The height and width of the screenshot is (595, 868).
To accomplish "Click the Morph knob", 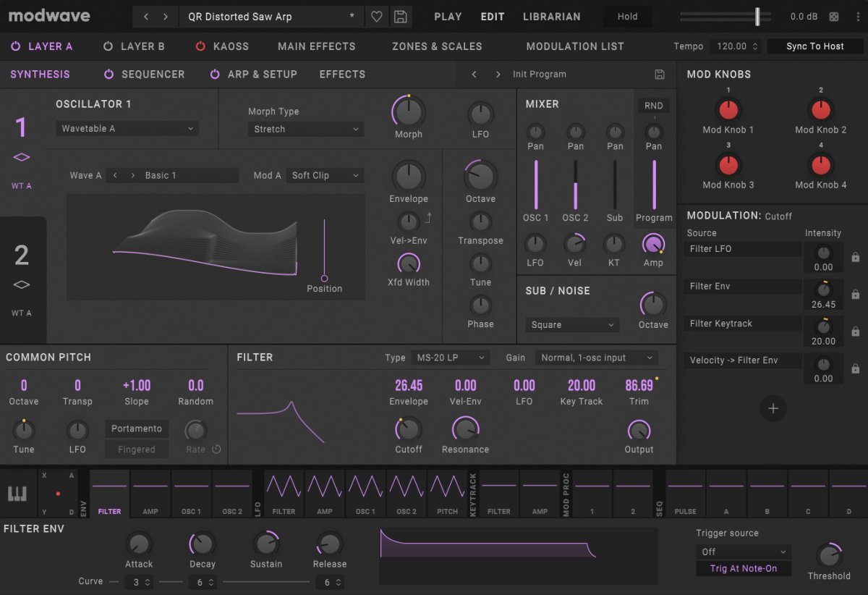I will pyautogui.click(x=409, y=111).
